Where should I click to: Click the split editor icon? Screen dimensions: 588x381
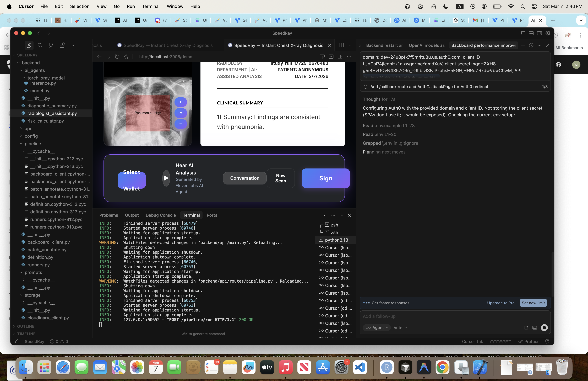341,45
